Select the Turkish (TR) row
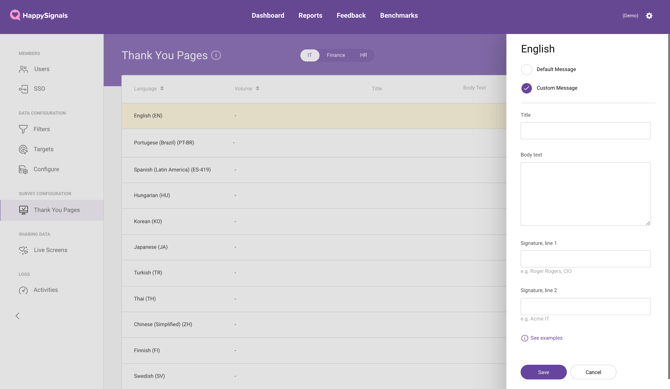 [x=314, y=273]
